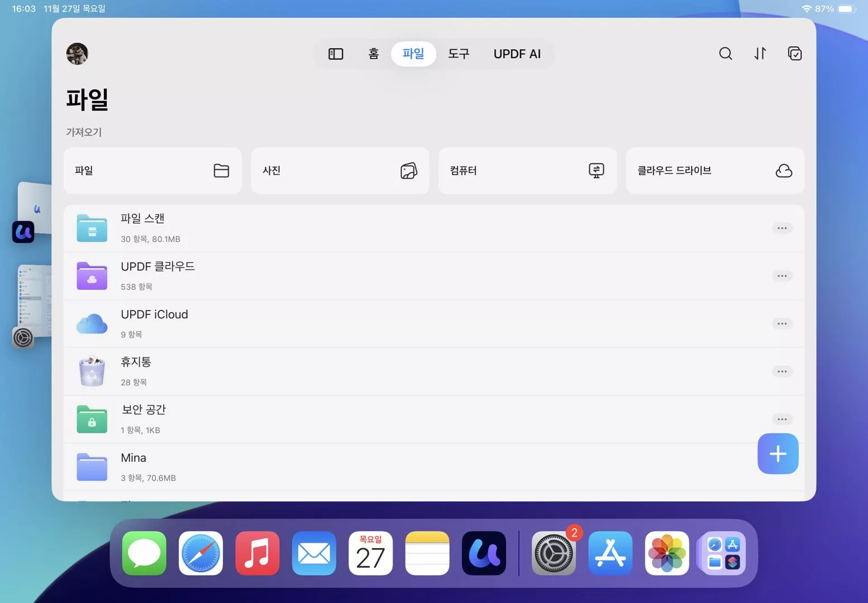Open the Calendar app showing 27
The height and width of the screenshot is (603, 868).
coord(370,553)
